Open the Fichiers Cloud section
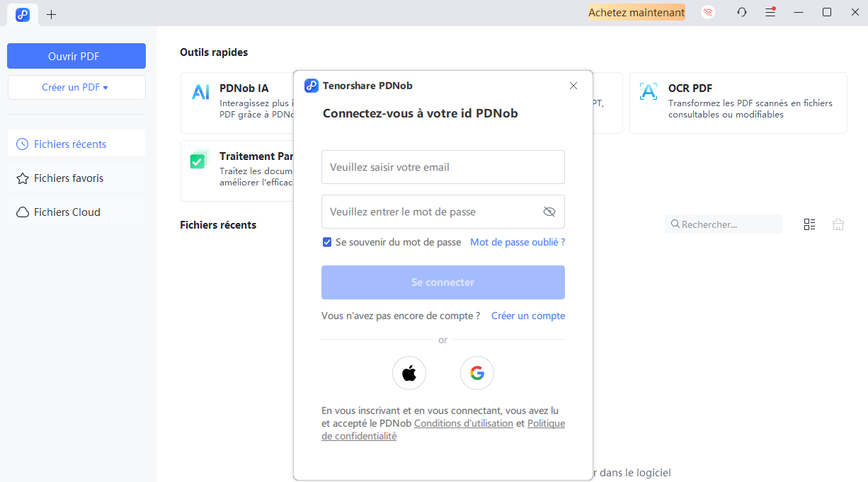This screenshot has height=482, width=868. click(65, 212)
